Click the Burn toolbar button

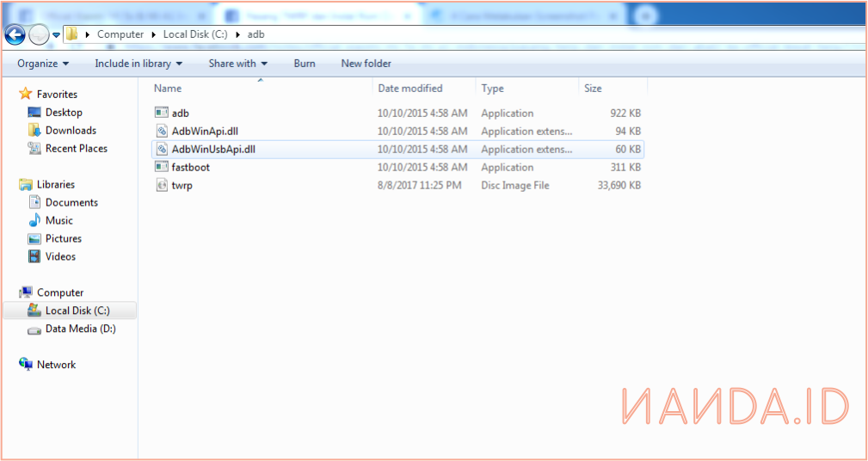(x=305, y=64)
